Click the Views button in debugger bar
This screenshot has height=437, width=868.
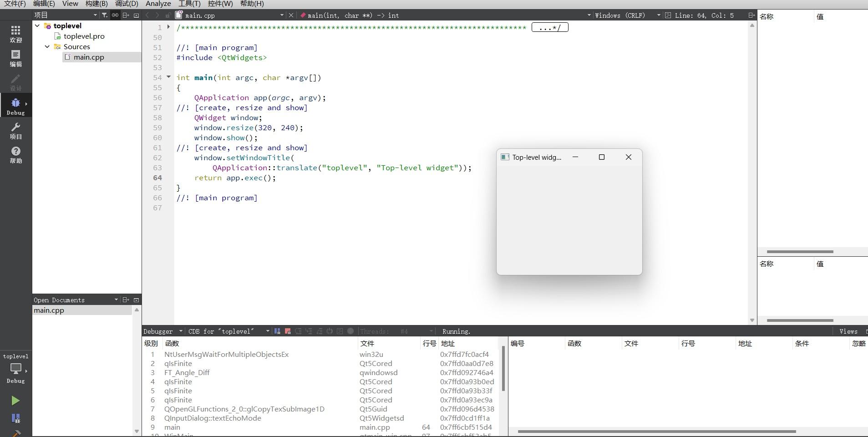click(x=848, y=331)
